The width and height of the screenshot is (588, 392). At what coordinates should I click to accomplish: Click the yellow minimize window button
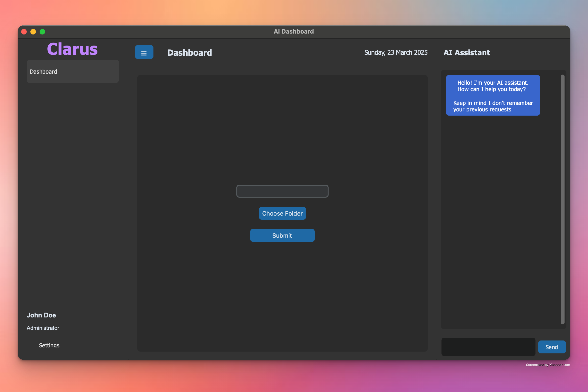coord(33,32)
